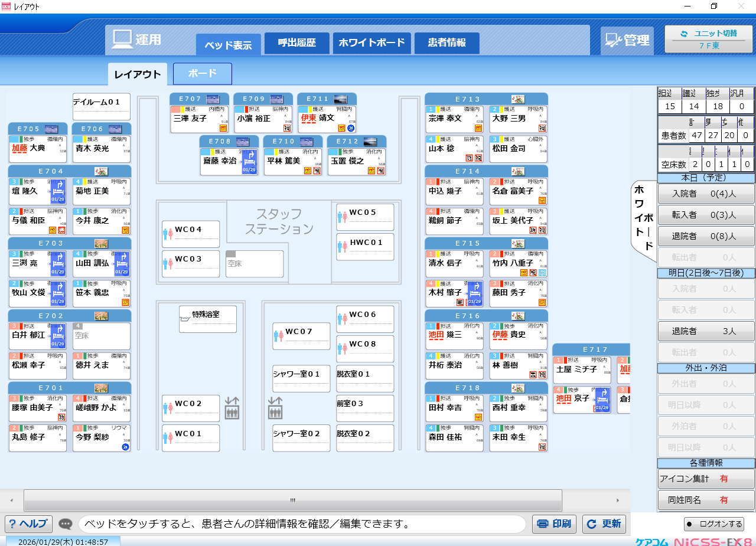Select the レイアウト sub-tab

(x=138, y=74)
